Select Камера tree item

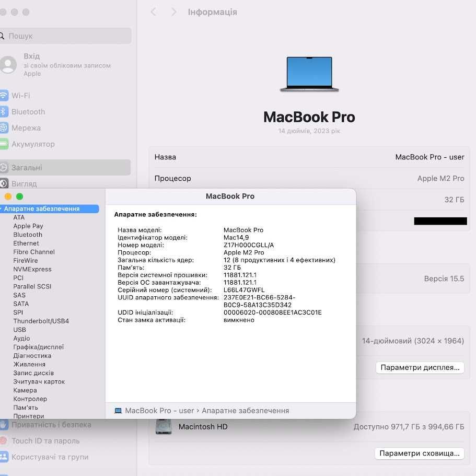25,390
